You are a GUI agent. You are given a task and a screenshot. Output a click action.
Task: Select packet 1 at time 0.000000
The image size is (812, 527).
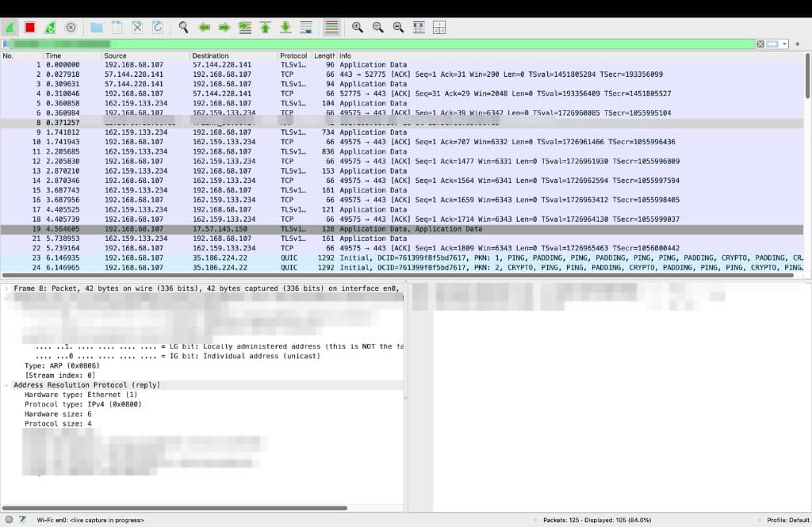tap(402, 65)
